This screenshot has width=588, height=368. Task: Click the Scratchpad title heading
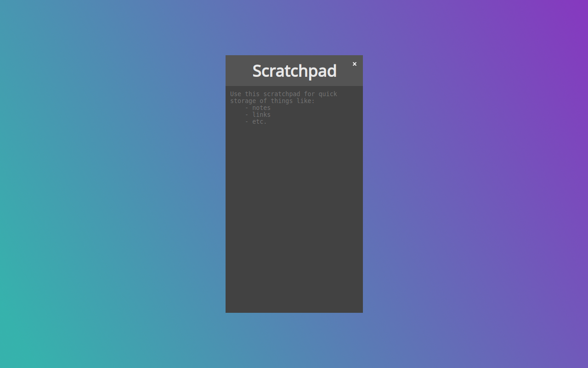(294, 71)
